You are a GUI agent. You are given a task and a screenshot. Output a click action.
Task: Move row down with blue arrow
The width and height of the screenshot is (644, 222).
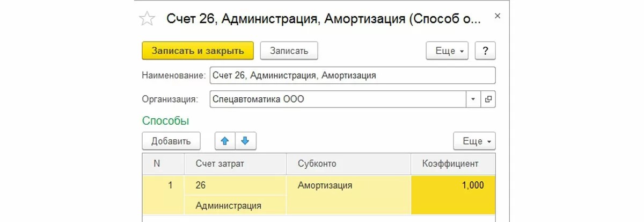click(x=245, y=141)
